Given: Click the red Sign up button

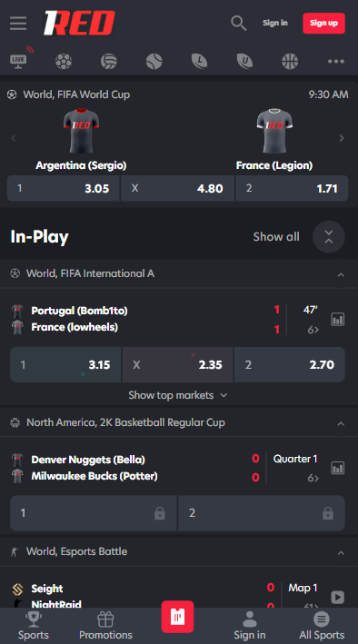Looking at the screenshot, I should pyautogui.click(x=323, y=23).
